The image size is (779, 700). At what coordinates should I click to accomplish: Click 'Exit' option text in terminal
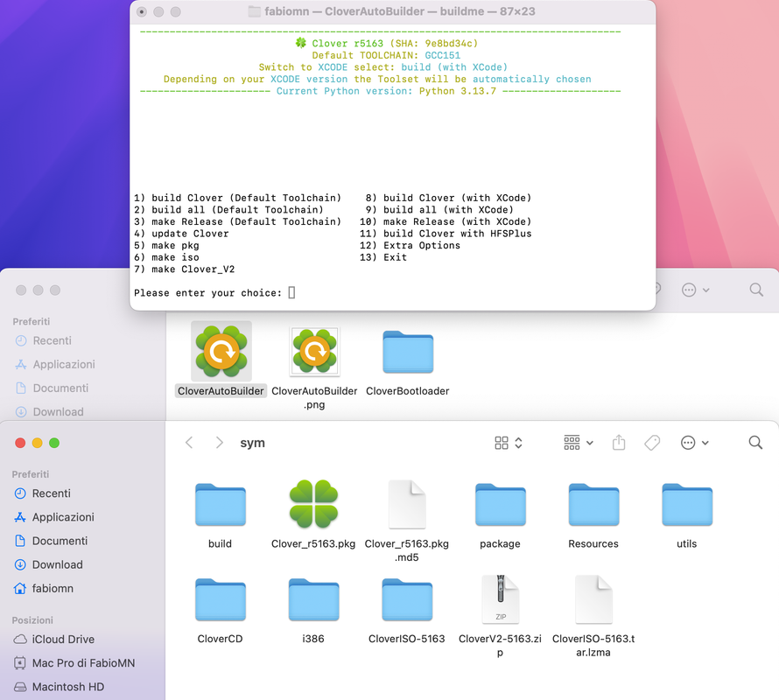(x=395, y=257)
